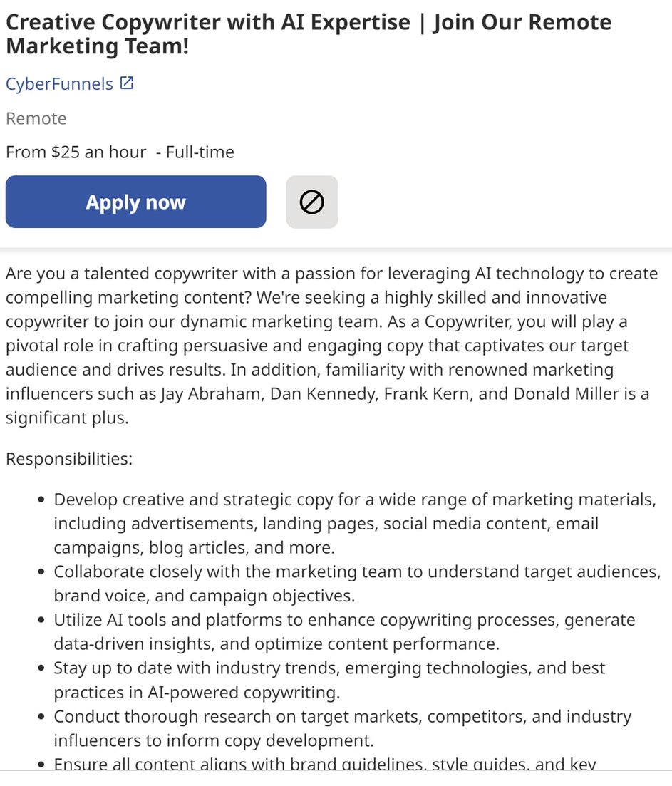Screen dimensions: 672x786
Task: Click the Creative Copywriter job title heading
Action: (x=308, y=34)
